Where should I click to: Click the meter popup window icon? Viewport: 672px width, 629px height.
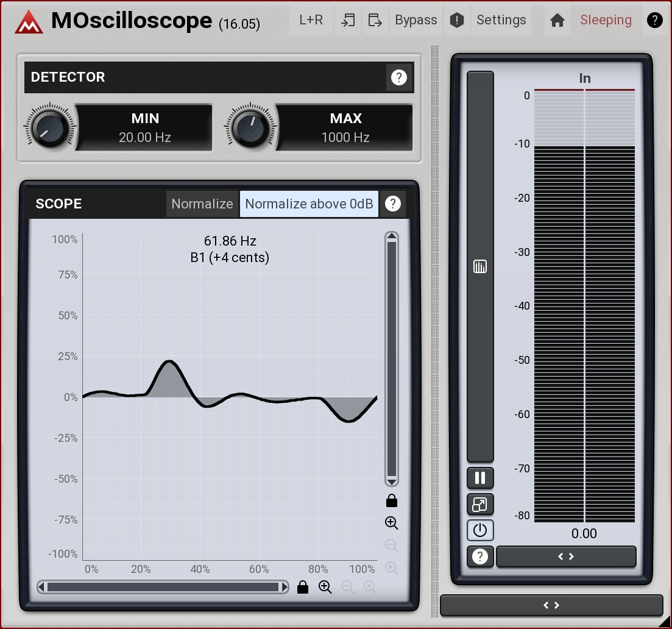(x=480, y=504)
